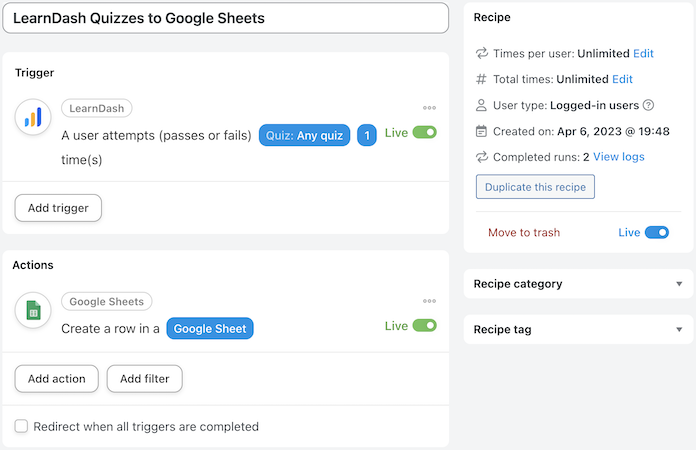
Task: Expand the Recipe tag panel
Action: click(x=578, y=329)
